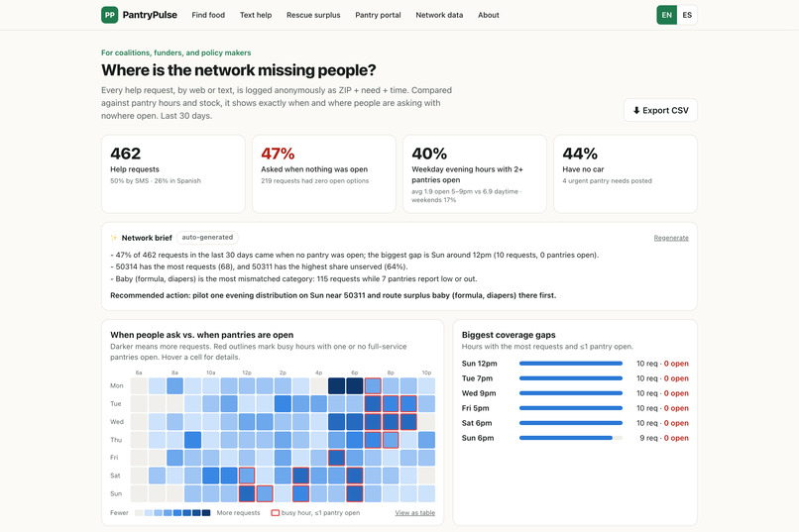799x532 pixels.
Task: Click the PantryPulse PP logo icon
Action: (x=110, y=15)
